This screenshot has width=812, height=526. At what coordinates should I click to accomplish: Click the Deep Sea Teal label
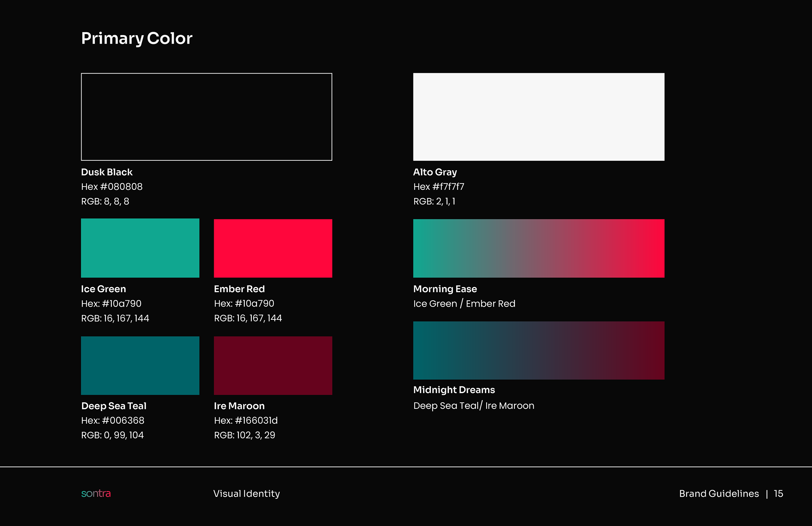point(114,406)
